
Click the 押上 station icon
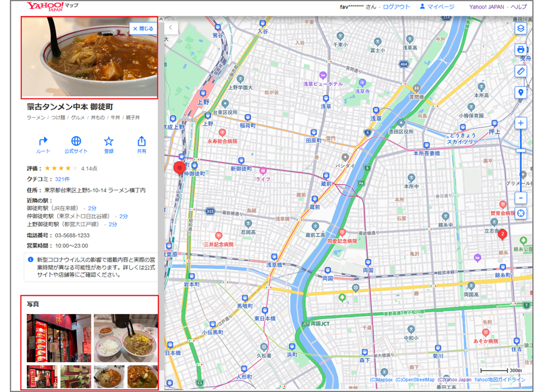pyautogui.click(x=494, y=123)
